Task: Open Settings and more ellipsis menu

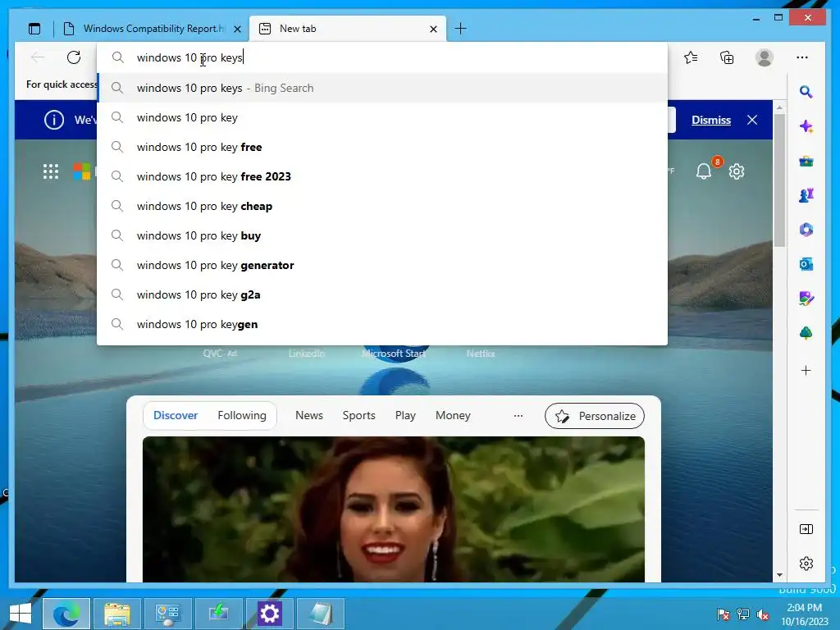Action: click(x=802, y=57)
